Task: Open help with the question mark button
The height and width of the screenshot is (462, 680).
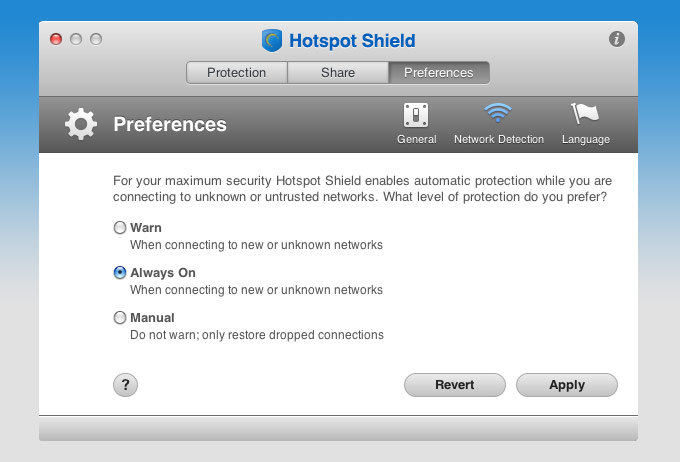Action: tap(125, 385)
